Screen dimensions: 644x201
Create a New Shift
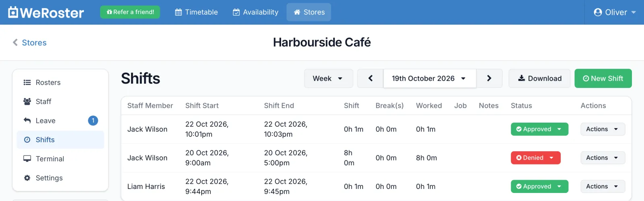603,78
